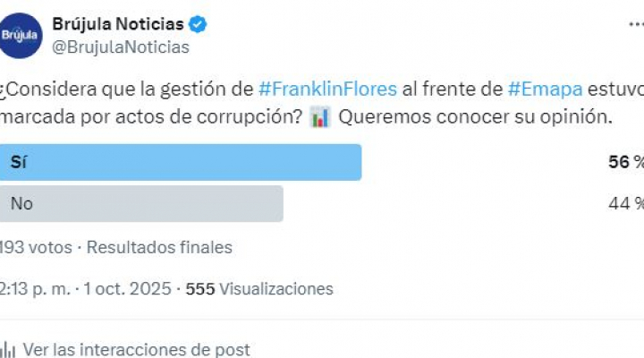Click the bar chart emoji in the post
Viewport: 644px width, 358px height.
[x=320, y=117]
